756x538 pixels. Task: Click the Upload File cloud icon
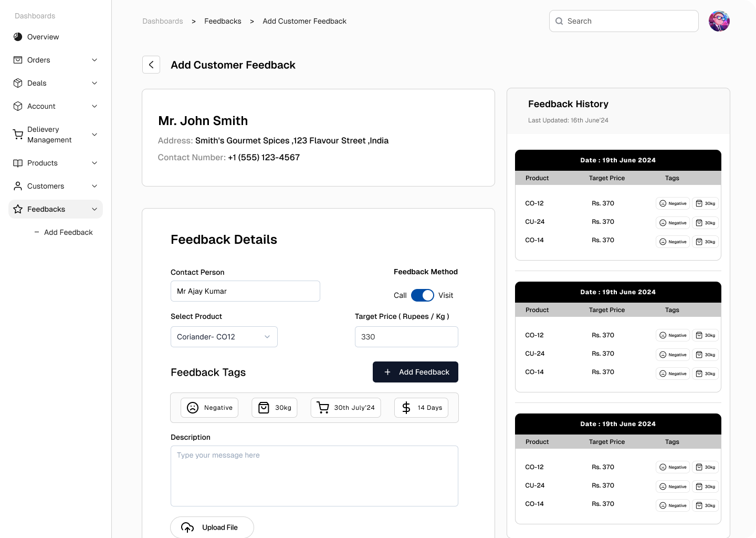[187, 527]
